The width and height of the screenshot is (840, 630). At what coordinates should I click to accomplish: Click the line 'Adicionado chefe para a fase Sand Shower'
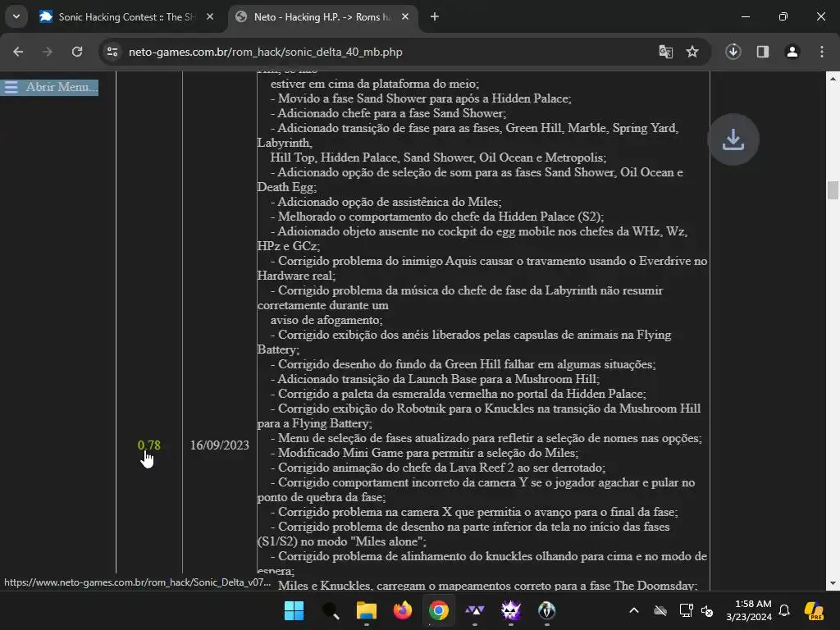pyautogui.click(x=388, y=113)
